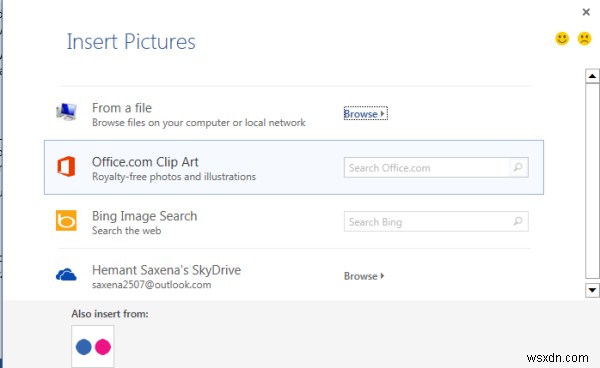Click the magnifier in Search Bing box
This screenshot has width=600, height=368.
tap(518, 221)
